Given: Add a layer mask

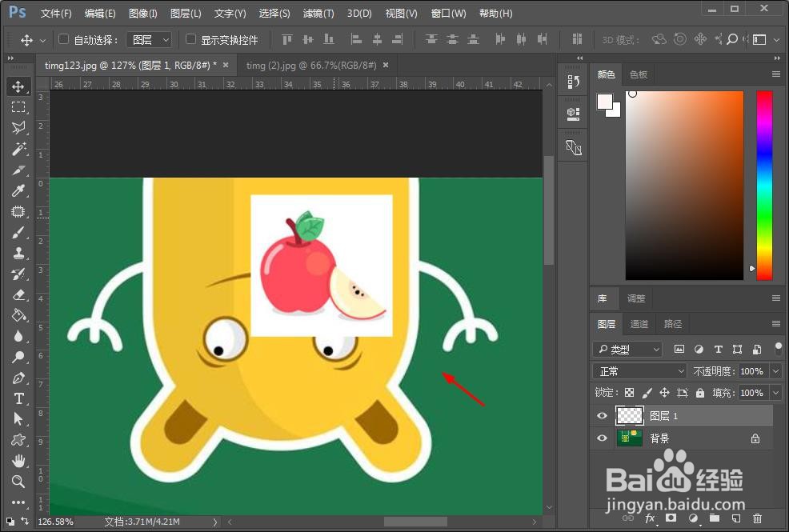Looking at the screenshot, I should coord(671,518).
